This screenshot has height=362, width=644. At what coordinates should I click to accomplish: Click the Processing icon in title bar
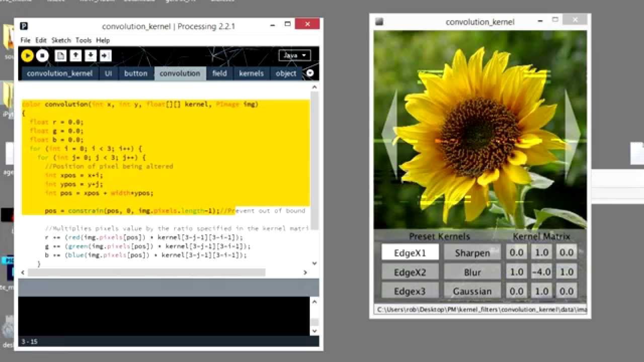24,26
